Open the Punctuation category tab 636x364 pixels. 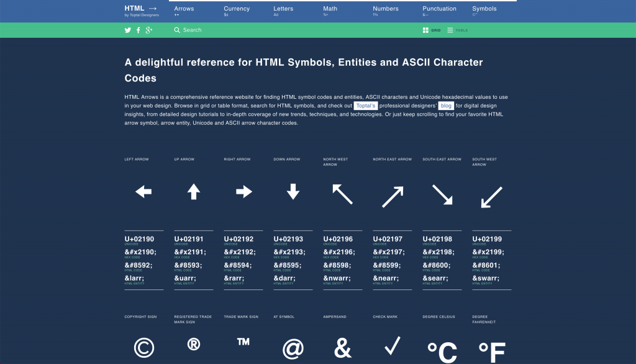tap(439, 11)
